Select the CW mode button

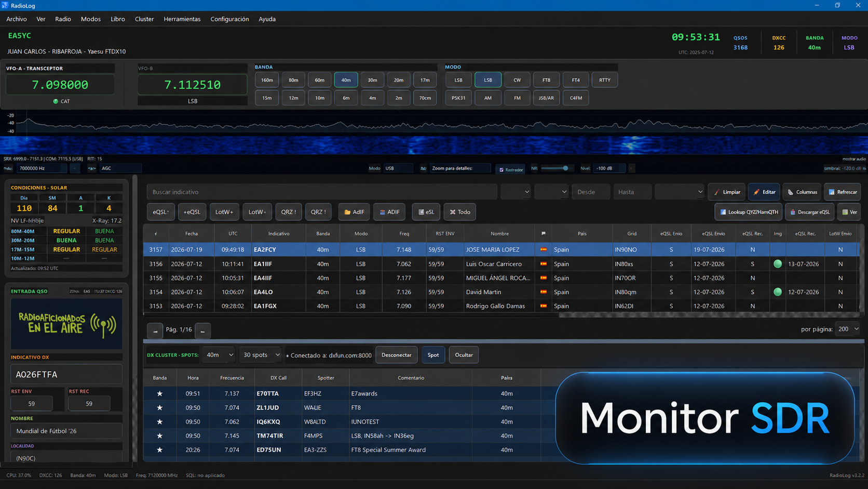click(x=517, y=80)
